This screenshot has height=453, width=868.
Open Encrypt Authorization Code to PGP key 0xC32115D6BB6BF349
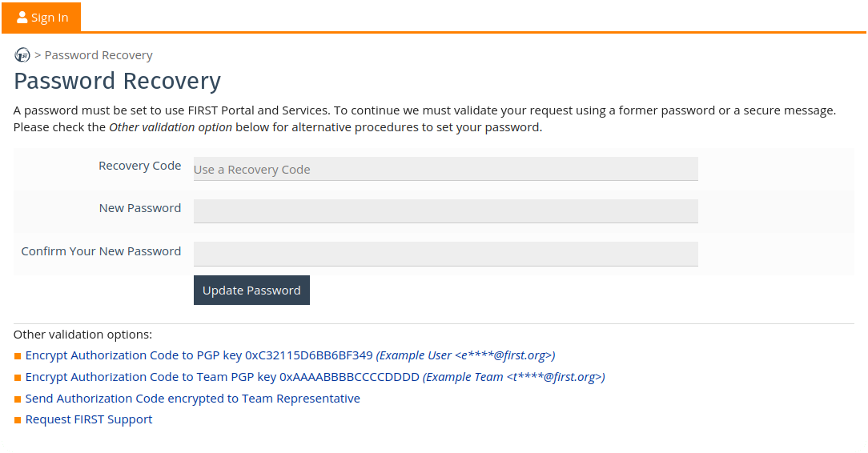pyautogui.click(x=290, y=355)
